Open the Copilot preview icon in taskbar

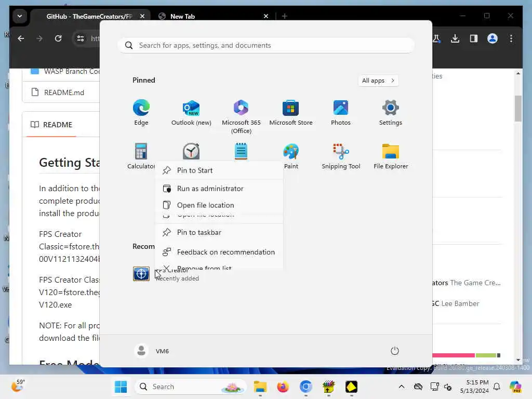click(x=515, y=387)
